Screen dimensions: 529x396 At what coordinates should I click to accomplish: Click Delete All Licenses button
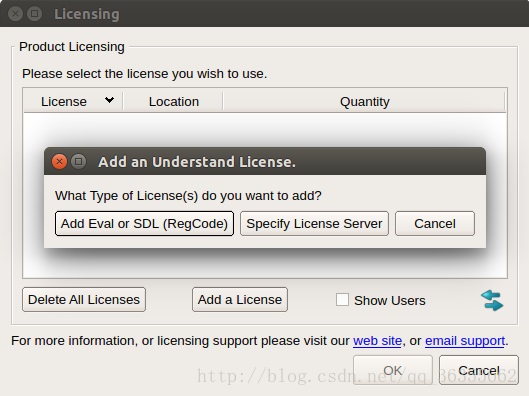(84, 300)
